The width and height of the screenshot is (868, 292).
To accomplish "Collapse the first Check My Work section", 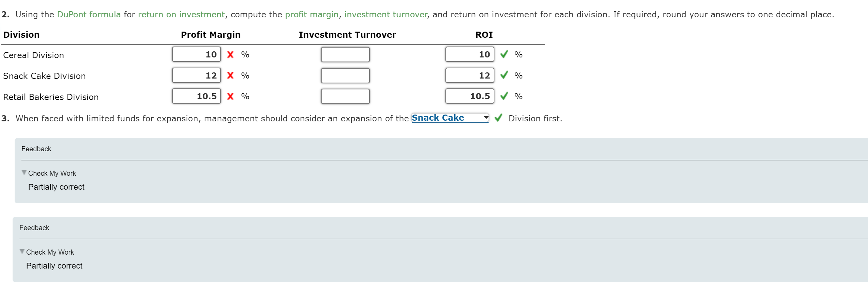I will tap(23, 172).
